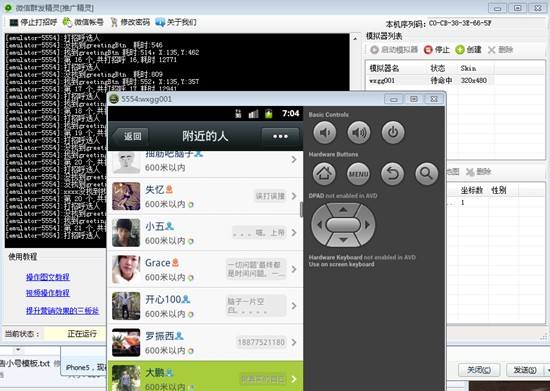This screenshot has height=391, width=550.
Task: Open the highlighted 大鹏 entry
Action: (x=205, y=376)
